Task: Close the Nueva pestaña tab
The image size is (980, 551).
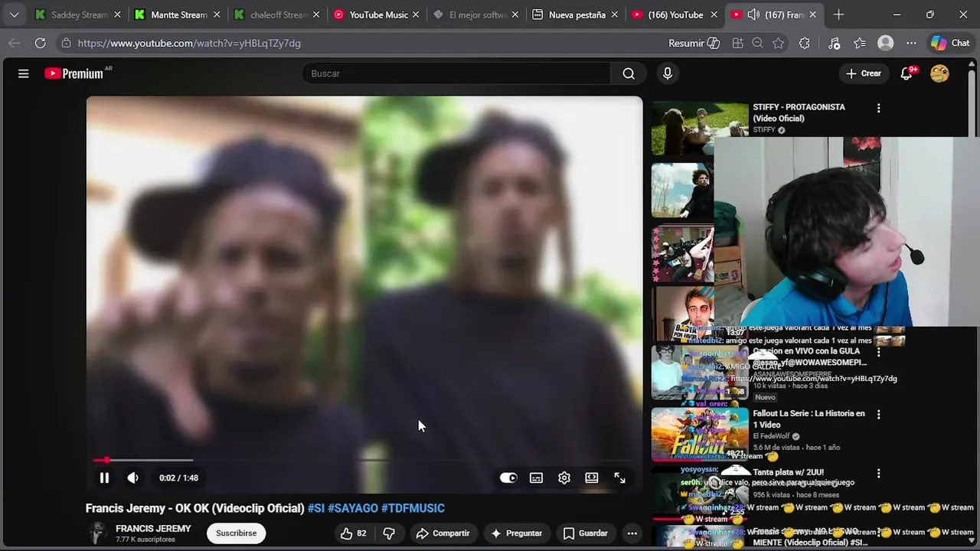Action: 614,15
